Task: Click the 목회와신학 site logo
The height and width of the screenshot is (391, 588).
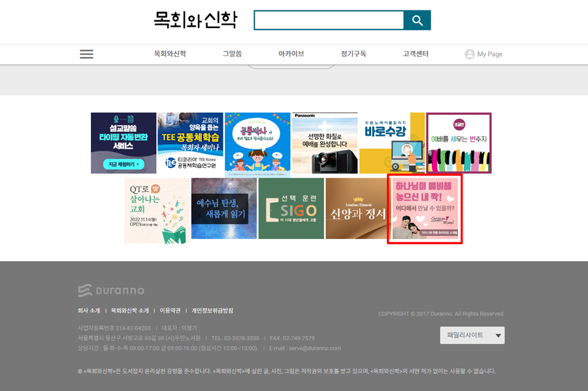Action: pyautogui.click(x=195, y=20)
